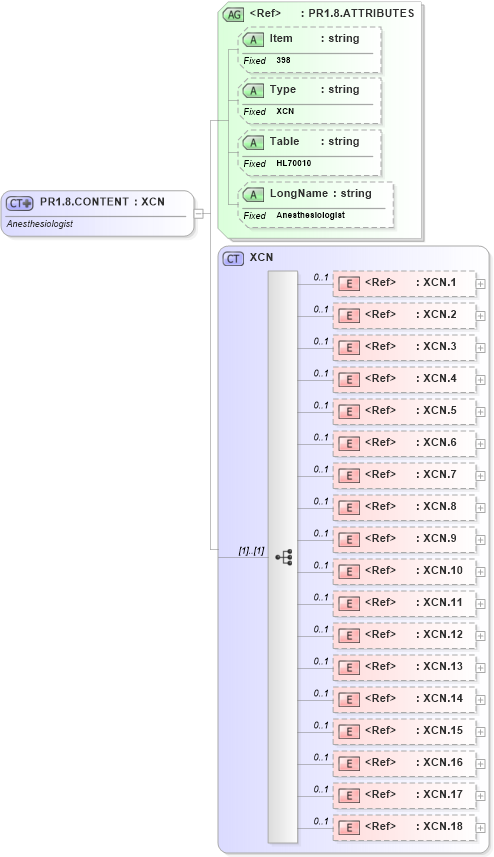Image resolution: width=494 pixels, height=857 pixels.
Task: Click the E icon of XCN.7
Action: (x=349, y=476)
